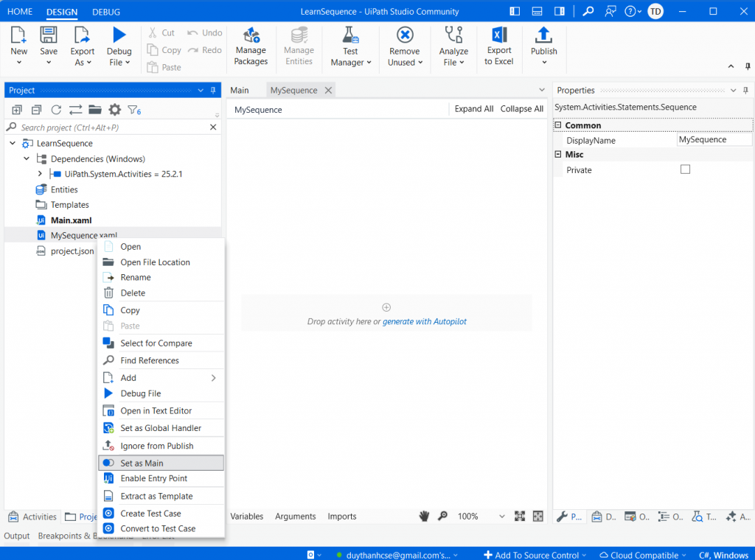Open the Add To Source Control dropdown
This screenshot has height=560, width=755.
click(535, 555)
